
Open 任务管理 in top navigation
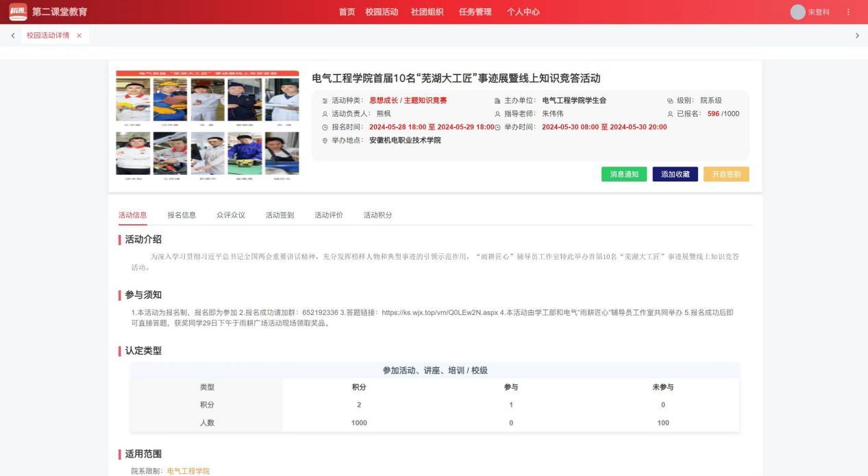tap(475, 12)
